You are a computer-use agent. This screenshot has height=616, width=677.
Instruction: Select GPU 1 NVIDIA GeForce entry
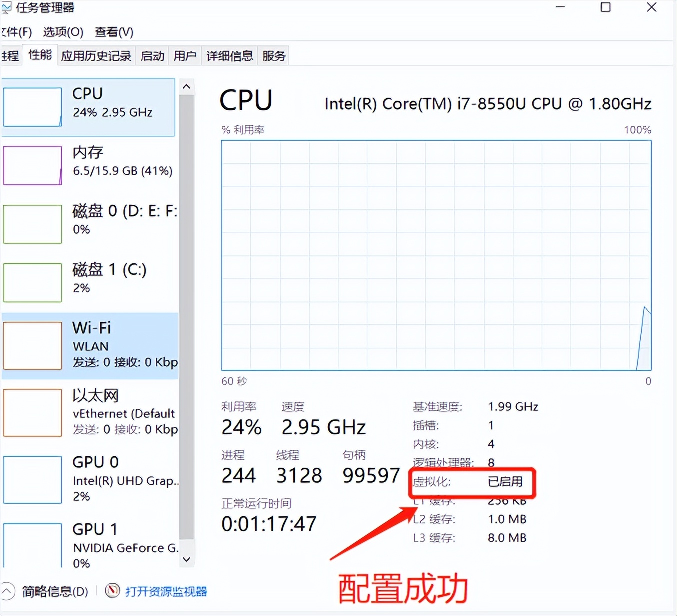pyautogui.click(x=90, y=545)
